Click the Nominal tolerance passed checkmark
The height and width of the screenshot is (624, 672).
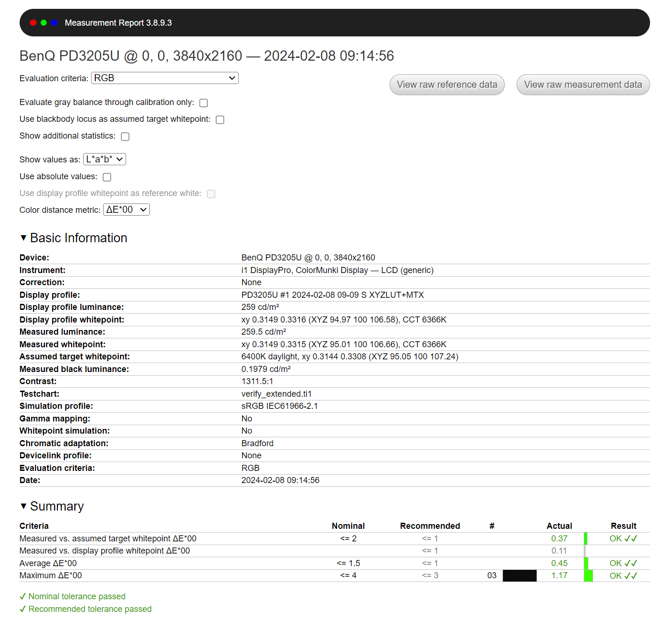[x=23, y=596]
